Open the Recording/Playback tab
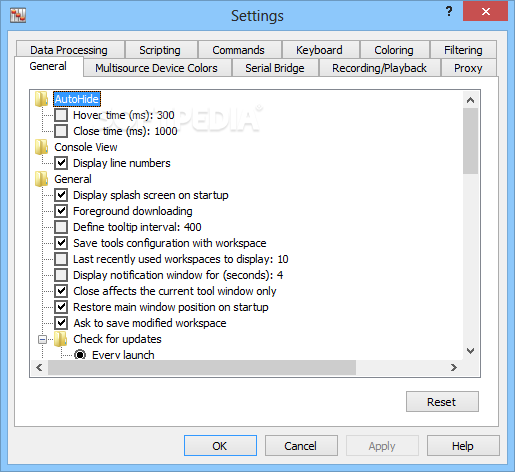This screenshot has height=472, width=515. pyautogui.click(x=379, y=68)
